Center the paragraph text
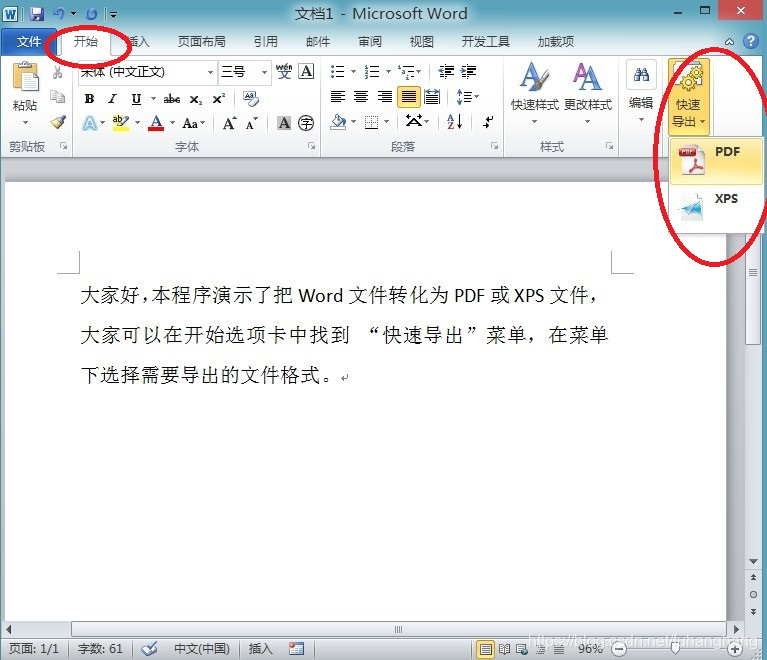This screenshot has height=660, width=767. coord(361,96)
